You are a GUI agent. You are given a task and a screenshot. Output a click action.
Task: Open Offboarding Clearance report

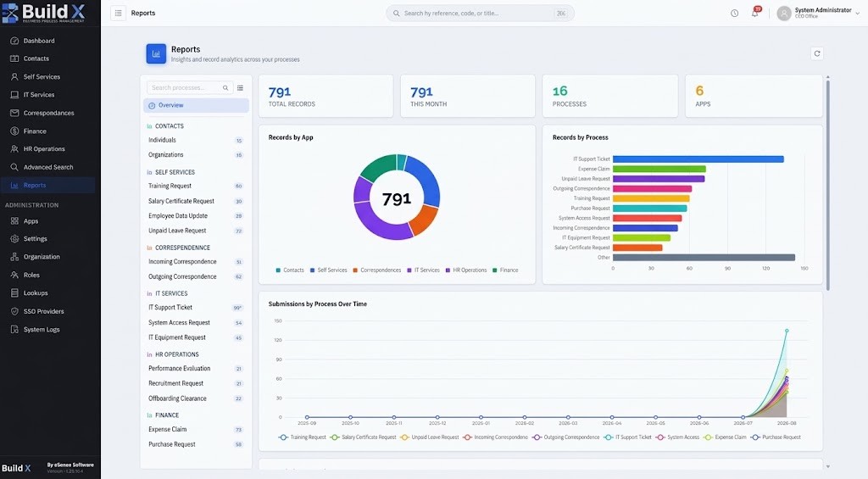tap(196, 398)
